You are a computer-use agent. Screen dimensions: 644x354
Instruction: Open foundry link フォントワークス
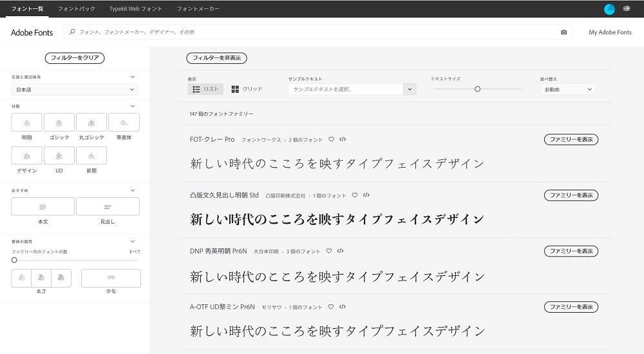point(261,140)
